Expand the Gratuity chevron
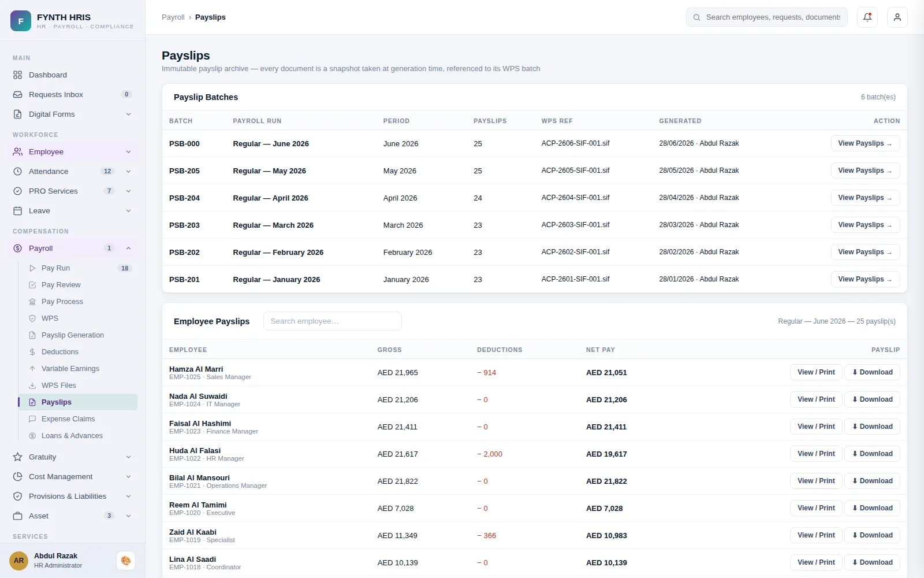This screenshot has width=924, height=578. [x=128, y=457]
